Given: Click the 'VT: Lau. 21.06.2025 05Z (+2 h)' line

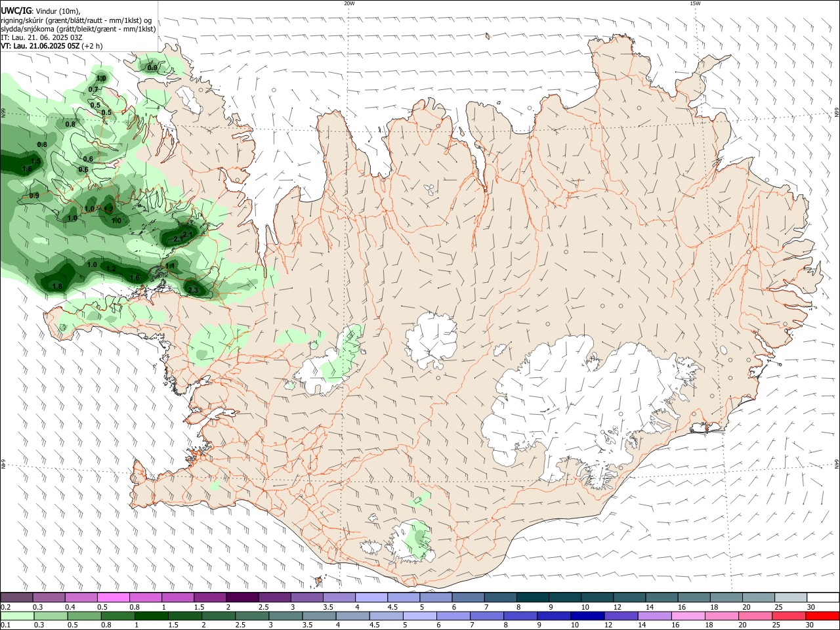Looking at the screenshot, I should click(52, 46).
